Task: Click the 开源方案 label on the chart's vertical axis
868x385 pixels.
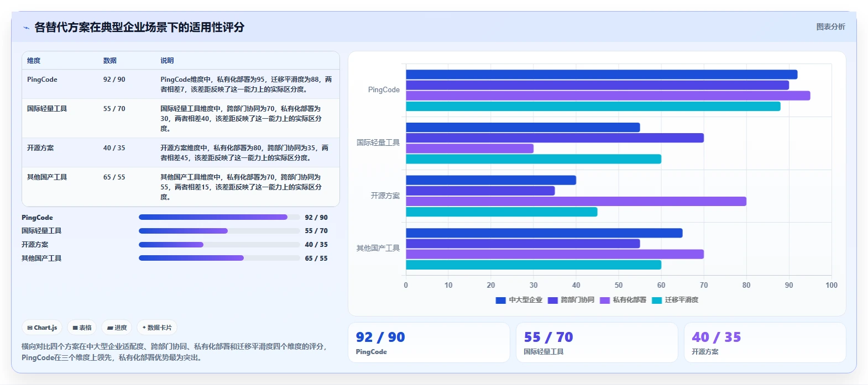Action: [x=385, y=196]
